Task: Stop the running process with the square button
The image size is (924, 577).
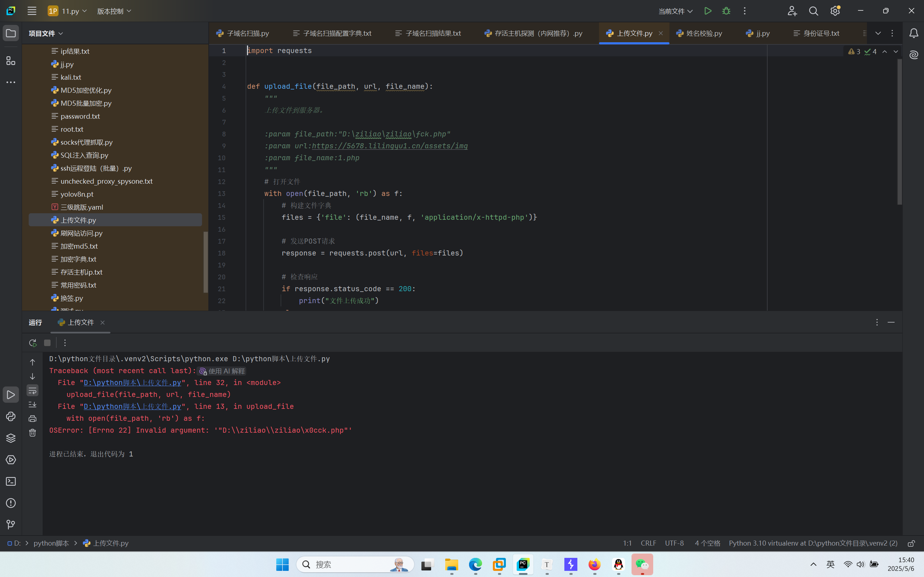Action: [x=47, y=343]
